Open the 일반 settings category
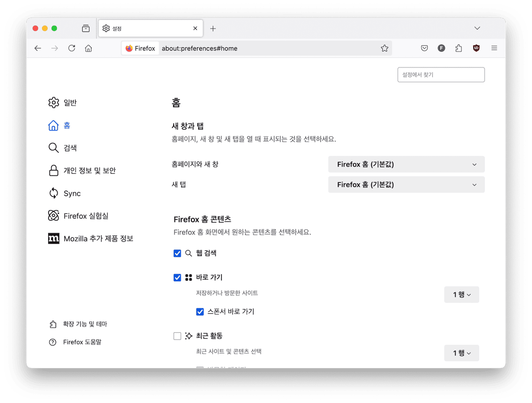Viewport: 532px width, 403px height. pyautogui.click(x=63, y=102)
